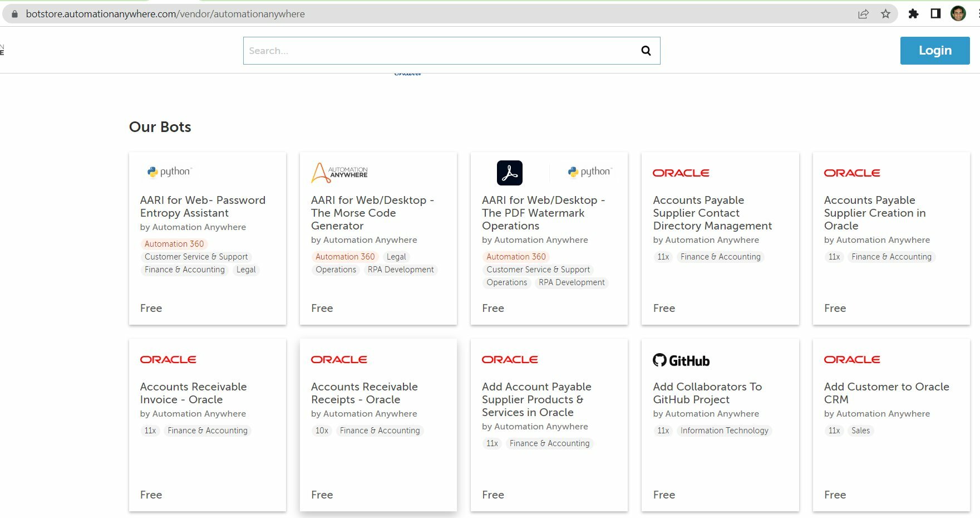Share this page icon in address bar
This screenshot has height=518, width=980.
coord(863,14)
